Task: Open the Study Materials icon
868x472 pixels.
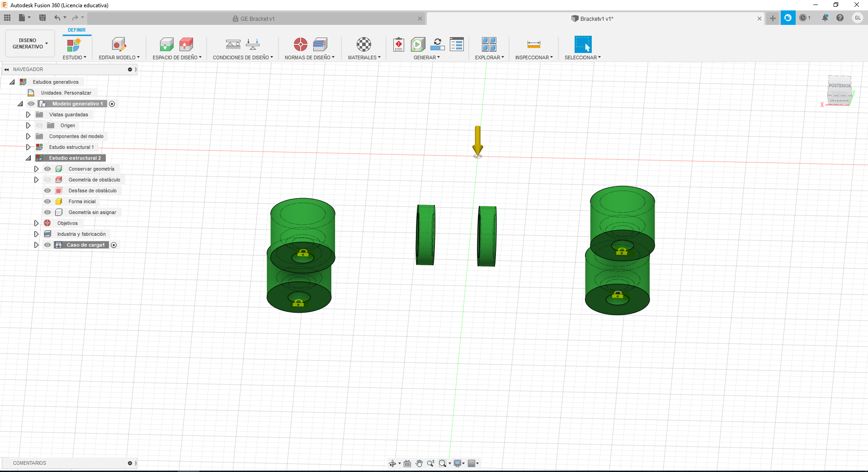Action: pyautogui.click(x=364, y=44)
